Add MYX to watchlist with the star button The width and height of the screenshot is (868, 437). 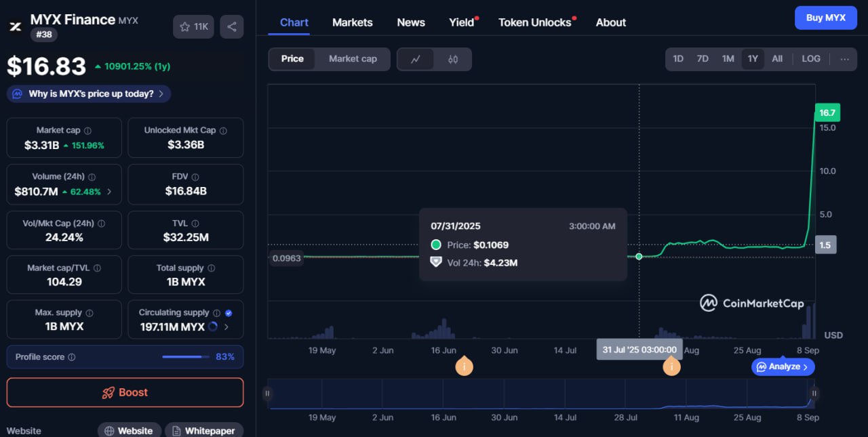point(194,26)
